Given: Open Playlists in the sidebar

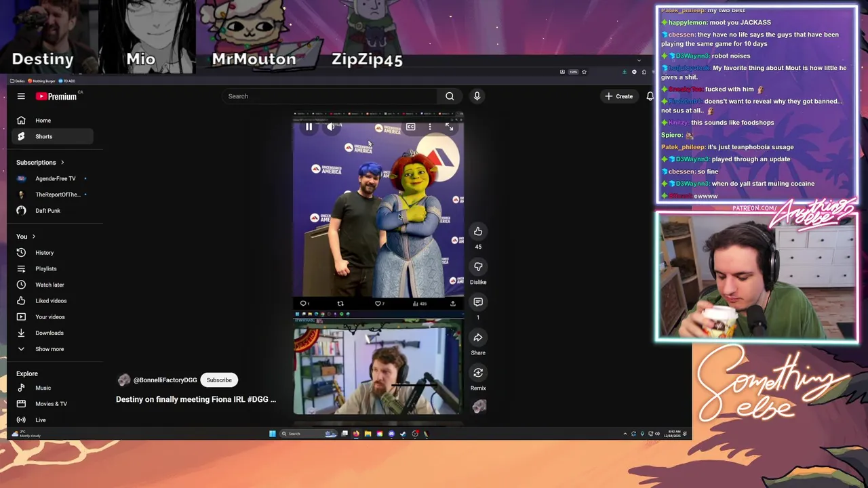Looking at the screenshot, I should click(x=53, y=269).
